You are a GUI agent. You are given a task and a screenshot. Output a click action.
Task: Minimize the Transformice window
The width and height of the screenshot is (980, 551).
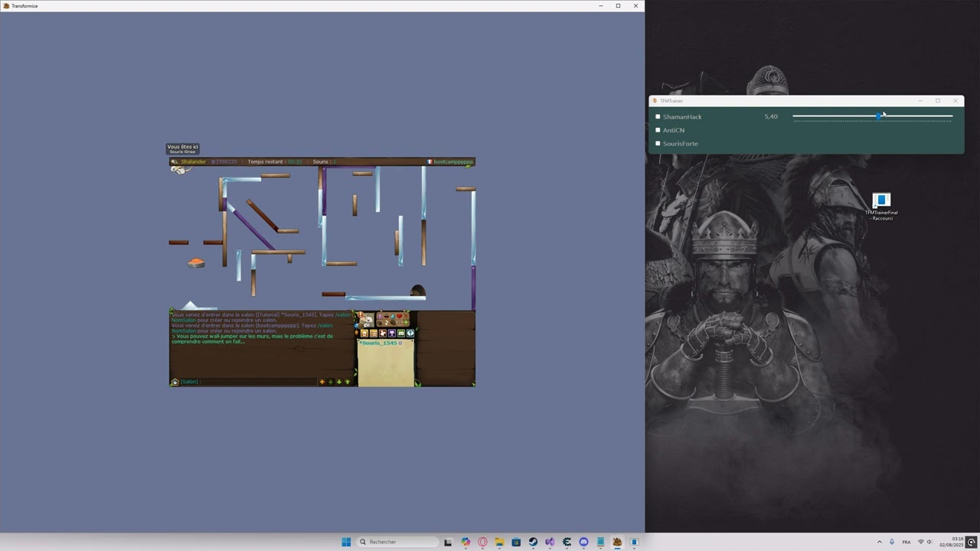click(x=601, y=5)
